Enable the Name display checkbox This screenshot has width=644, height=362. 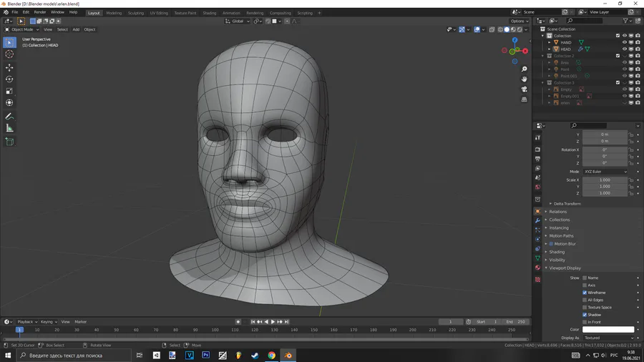[x=585, y=278]
